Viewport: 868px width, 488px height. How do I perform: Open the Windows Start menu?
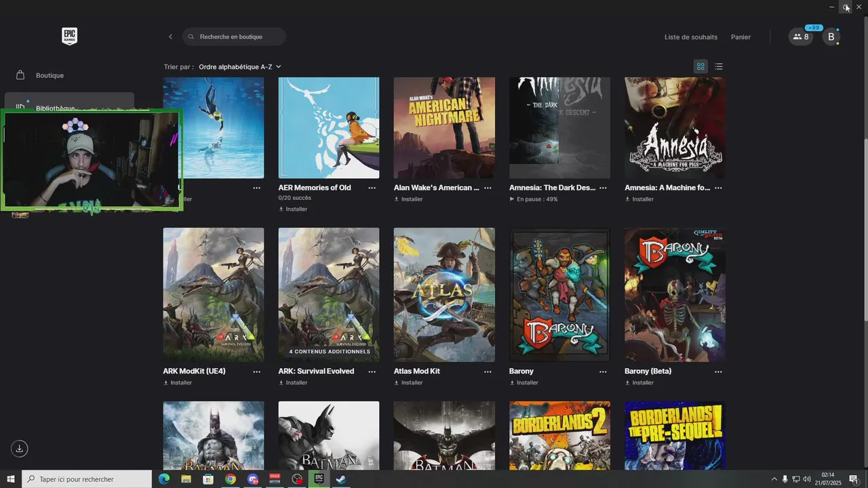(x=10, y=479)
